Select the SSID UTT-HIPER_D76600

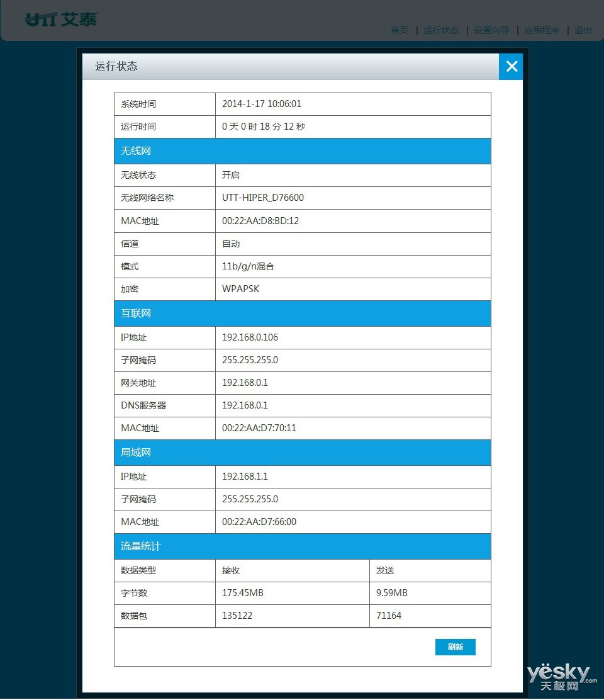[x=263, y=197]
